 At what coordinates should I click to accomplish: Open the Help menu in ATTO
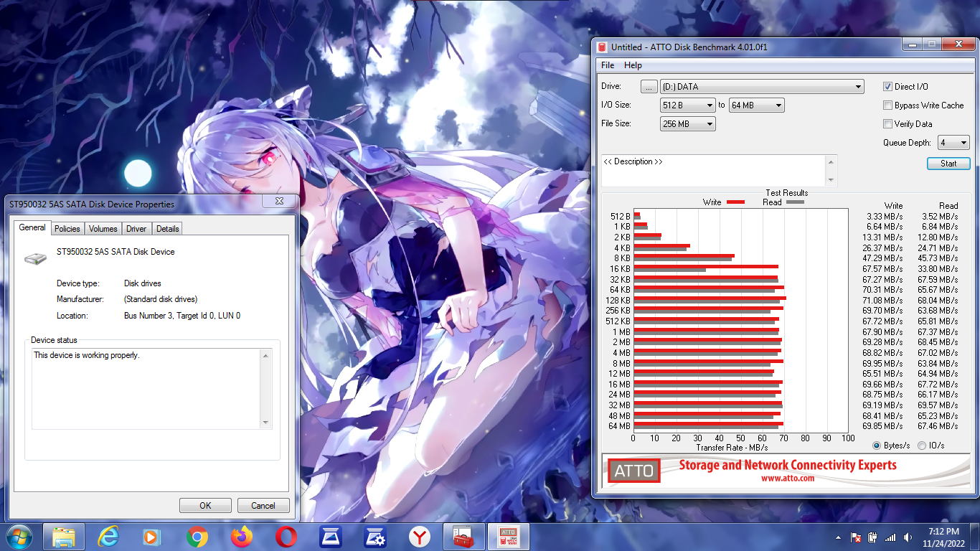(x=633, y=65)
